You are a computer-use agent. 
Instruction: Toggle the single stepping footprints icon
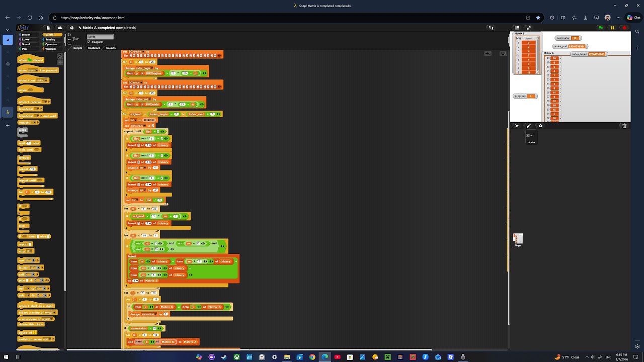[491, 28]
